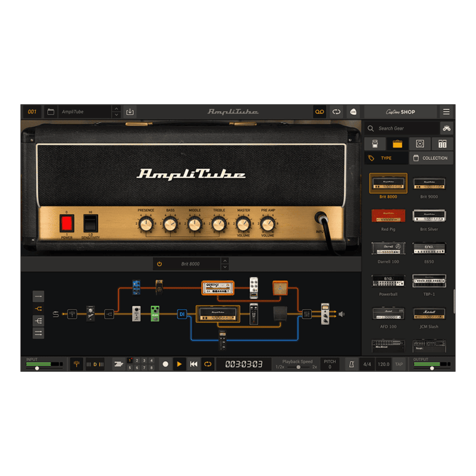Open the 4/4 time signature selector
Image resolution: width=476 pixels, height=476 pixels.
point(367,364)
